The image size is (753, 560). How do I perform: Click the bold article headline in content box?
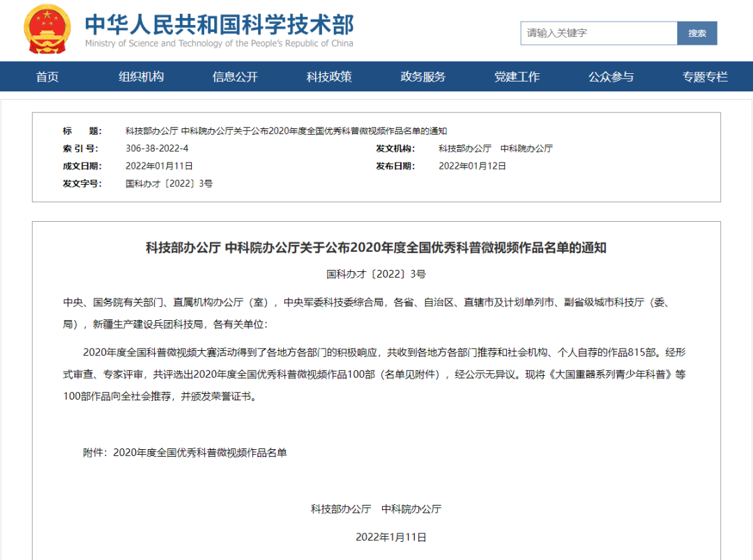click(x=376, y=248)
